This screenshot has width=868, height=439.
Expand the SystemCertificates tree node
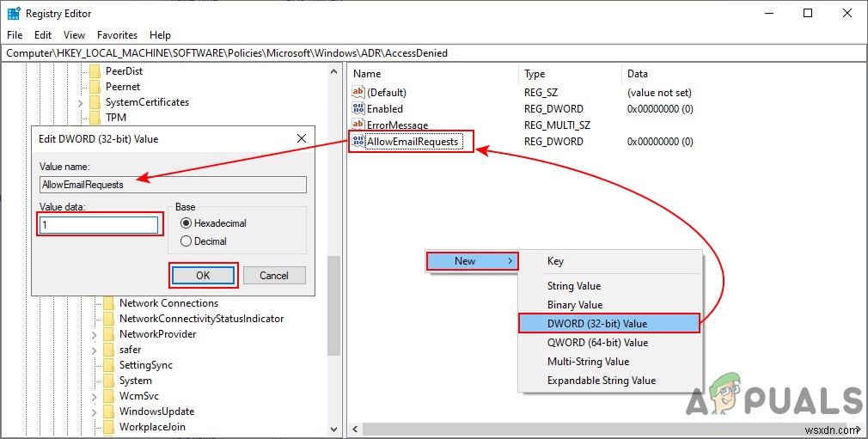(81, 102)
